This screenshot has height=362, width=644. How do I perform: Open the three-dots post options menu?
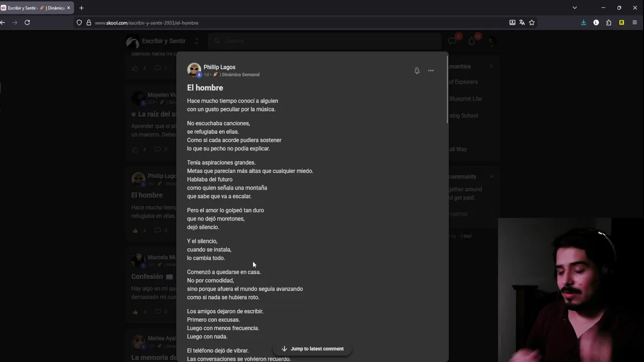coord(431,71)
